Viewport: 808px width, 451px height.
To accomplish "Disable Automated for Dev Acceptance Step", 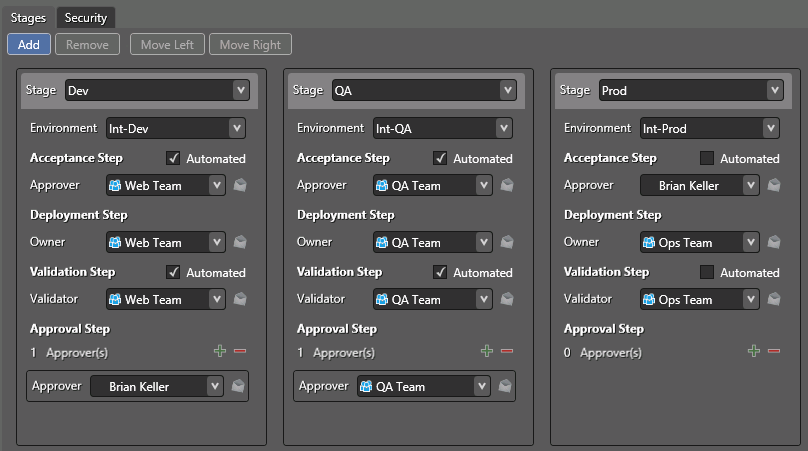I will 174,158.
